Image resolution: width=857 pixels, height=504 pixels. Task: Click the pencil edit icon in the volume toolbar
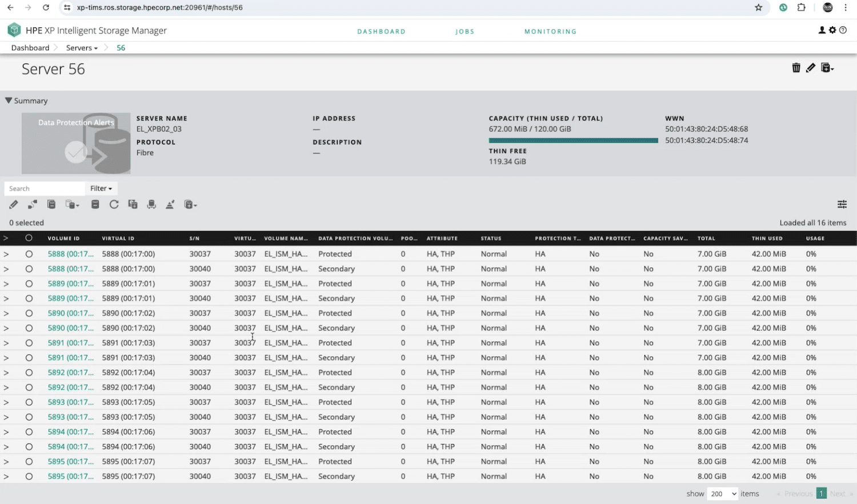pos(14,204)
